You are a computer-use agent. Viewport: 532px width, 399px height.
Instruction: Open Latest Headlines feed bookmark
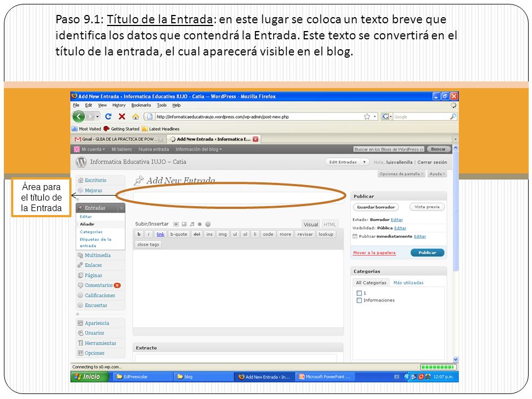click(x=161, y=129)
